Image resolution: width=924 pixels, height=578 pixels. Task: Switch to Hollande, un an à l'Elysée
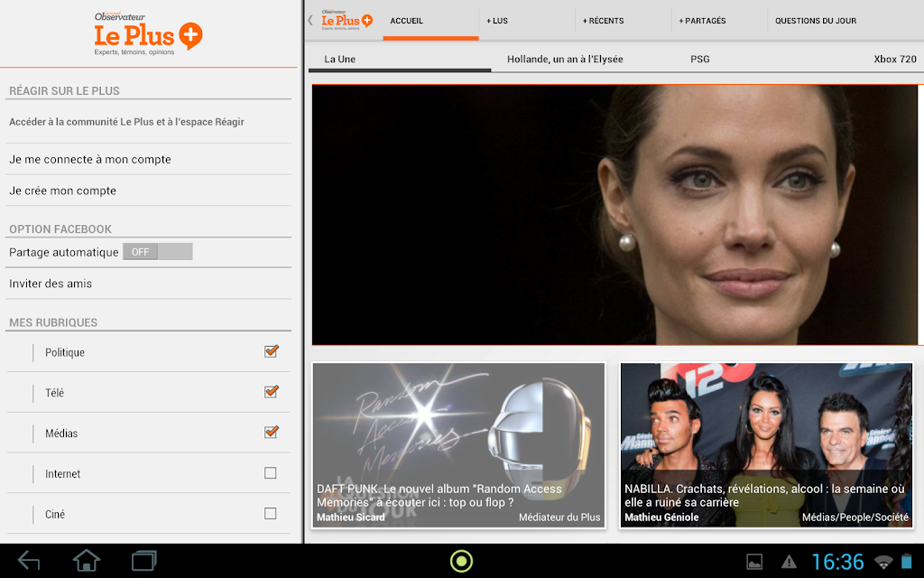tap(565, 59)
